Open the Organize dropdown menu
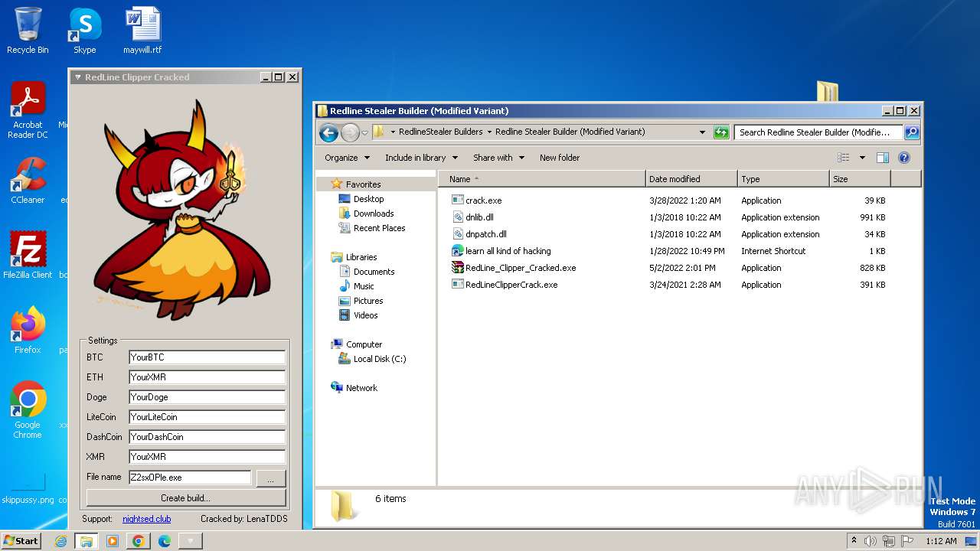Image resolution: width=980 pixels, height=551 pixels. tap(347, 158)
